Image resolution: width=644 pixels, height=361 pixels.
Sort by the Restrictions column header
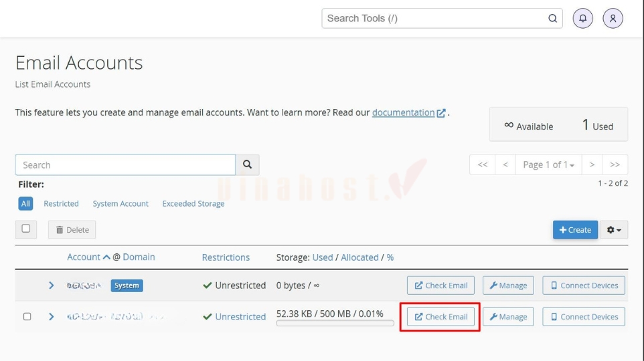(x=226, y=257)
